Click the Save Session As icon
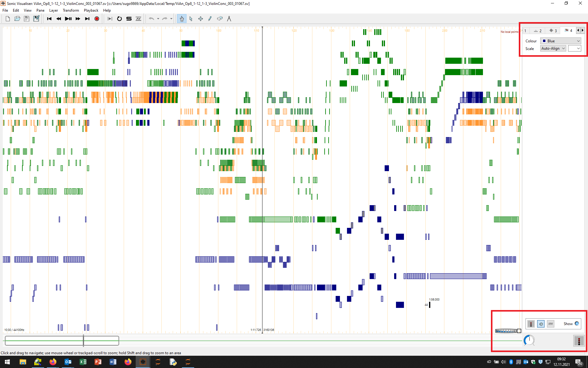This screenshot has height=368, width=588. pyautogui.click(x=36, y=19)
